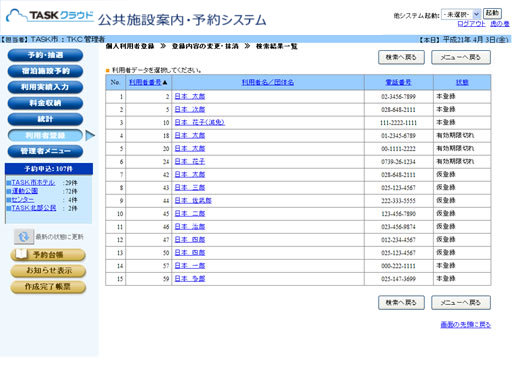This screenshot has width=512, height=384.
Task: Click the 個人利用者登録 breadcrumb text
Action: point(130,46)
